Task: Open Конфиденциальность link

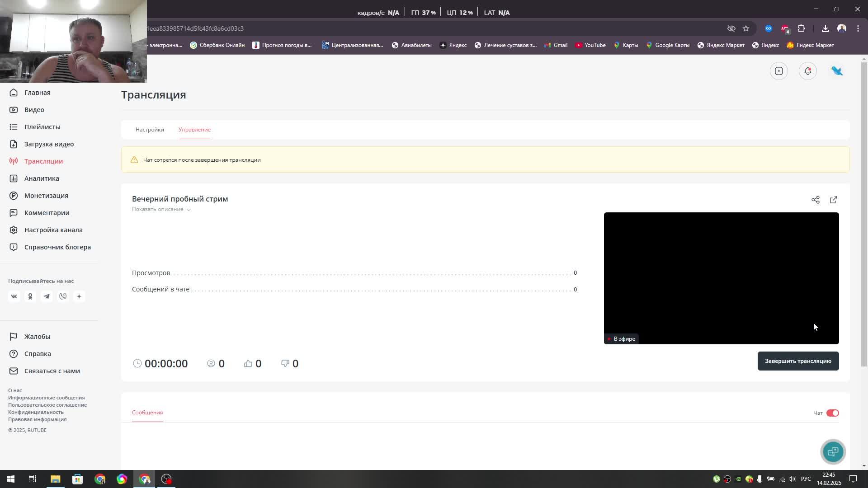Action: coord(36,412)
